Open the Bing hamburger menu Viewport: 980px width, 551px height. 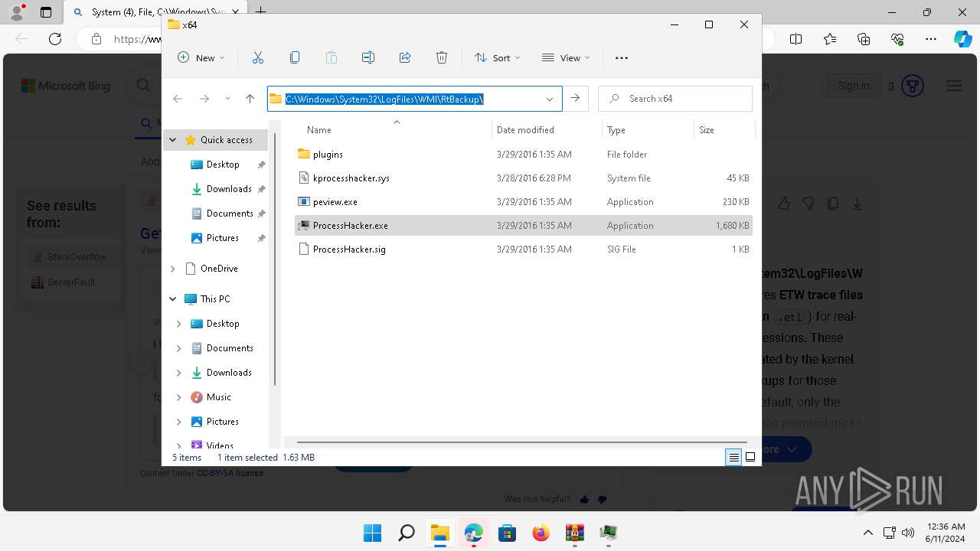point(954,86)
